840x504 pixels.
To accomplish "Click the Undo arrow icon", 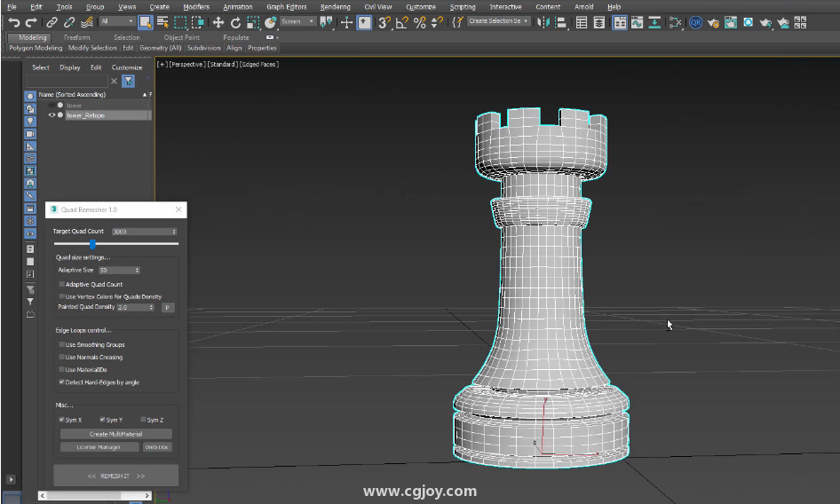I will coord(14,22).
